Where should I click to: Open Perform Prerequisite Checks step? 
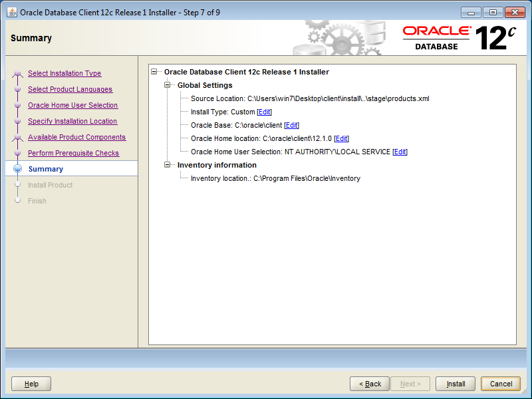(x=74, y=153)
